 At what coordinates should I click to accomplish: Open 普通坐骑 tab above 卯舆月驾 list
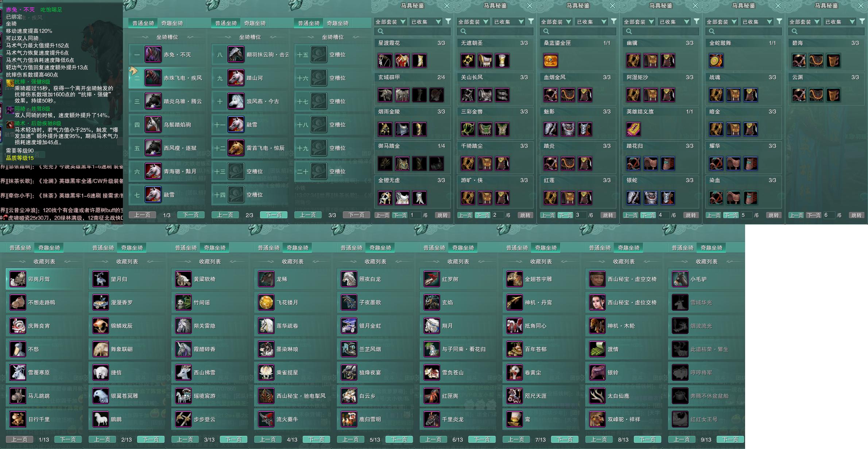pos(20,248)
